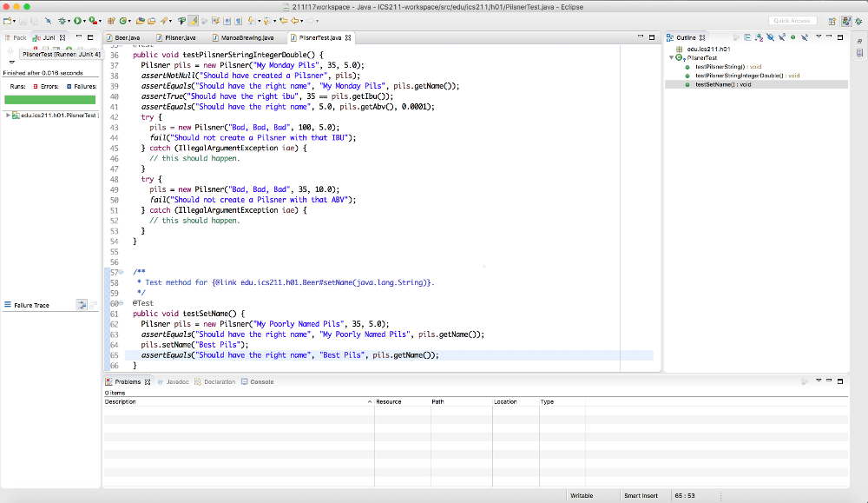
Task: Click the green JUnit progress bar
Action: coord(49,99)
